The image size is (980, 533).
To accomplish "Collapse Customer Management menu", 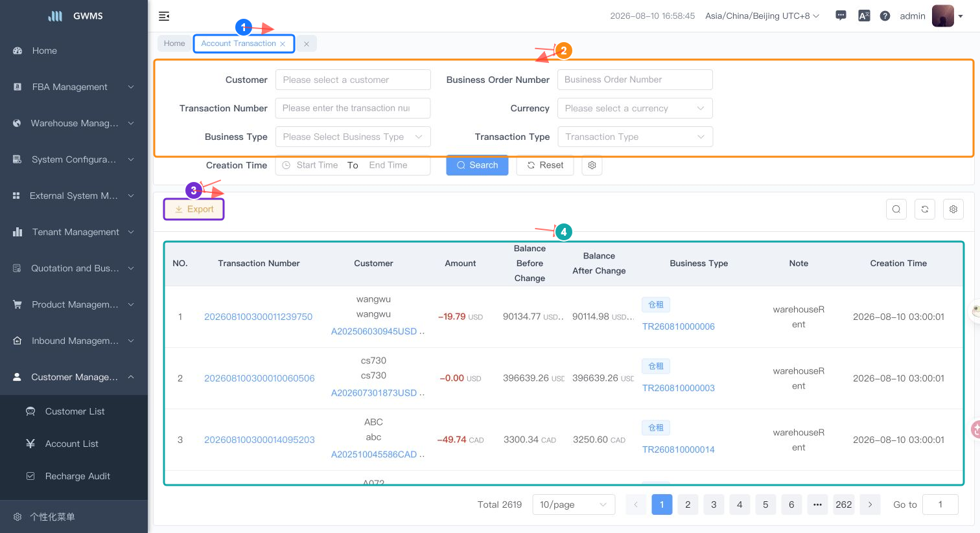I will [x=74, y=377].
